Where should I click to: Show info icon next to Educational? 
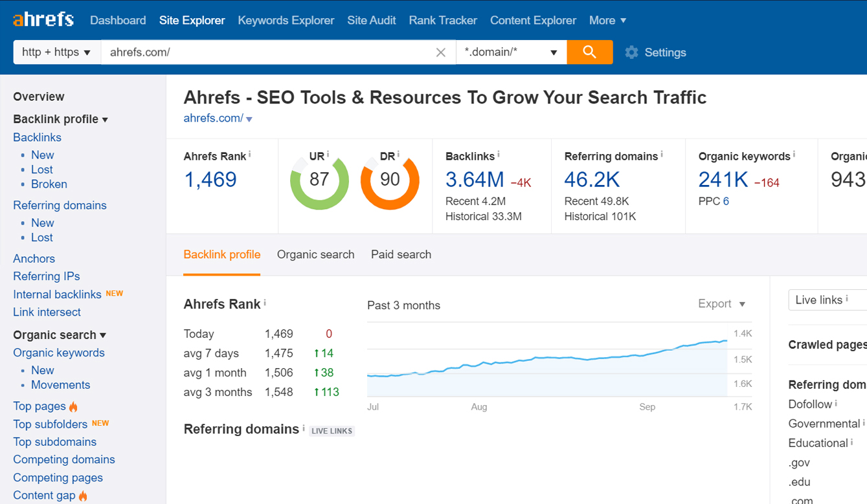coord(851,442)
